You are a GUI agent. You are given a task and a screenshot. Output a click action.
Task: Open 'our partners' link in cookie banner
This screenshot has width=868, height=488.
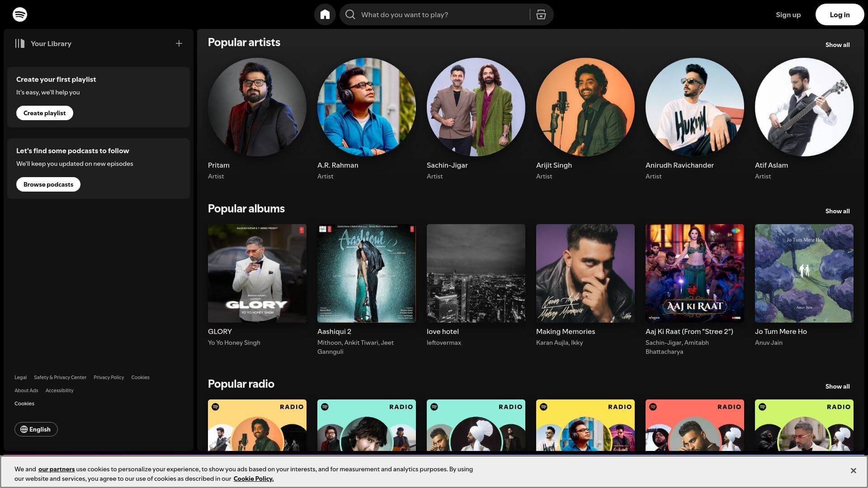(x=57, y=469)
